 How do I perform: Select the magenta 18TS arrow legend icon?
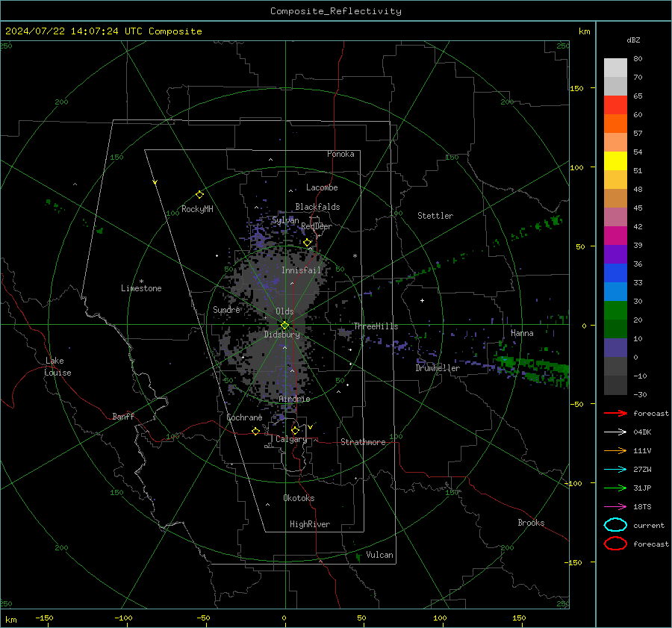(x=615, y=507)
